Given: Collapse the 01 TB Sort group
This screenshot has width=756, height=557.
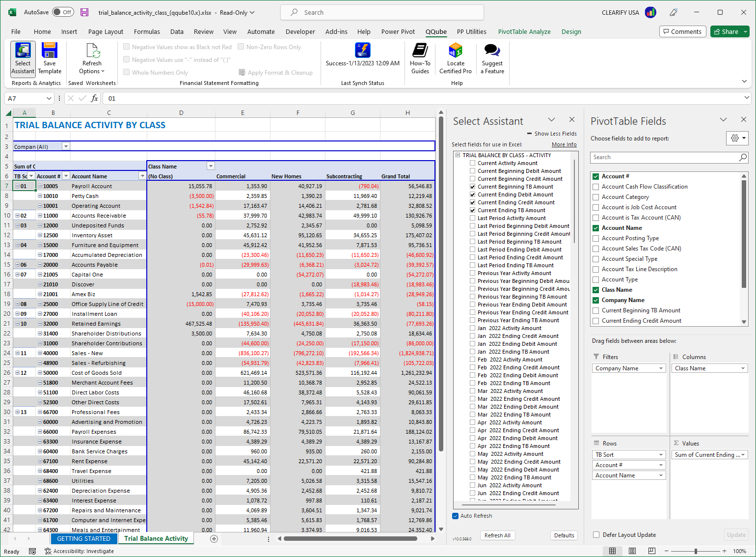Looking at the screenshot, I should [17, 186].
